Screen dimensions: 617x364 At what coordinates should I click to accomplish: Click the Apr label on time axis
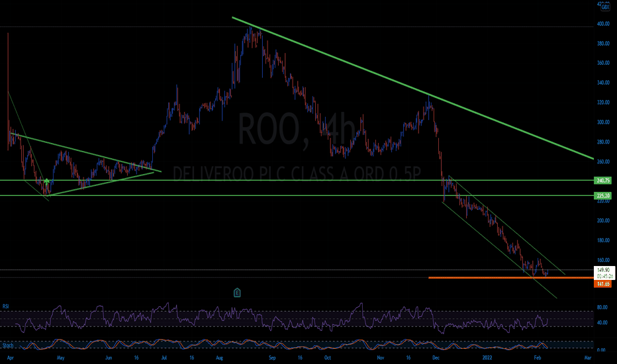11,357
